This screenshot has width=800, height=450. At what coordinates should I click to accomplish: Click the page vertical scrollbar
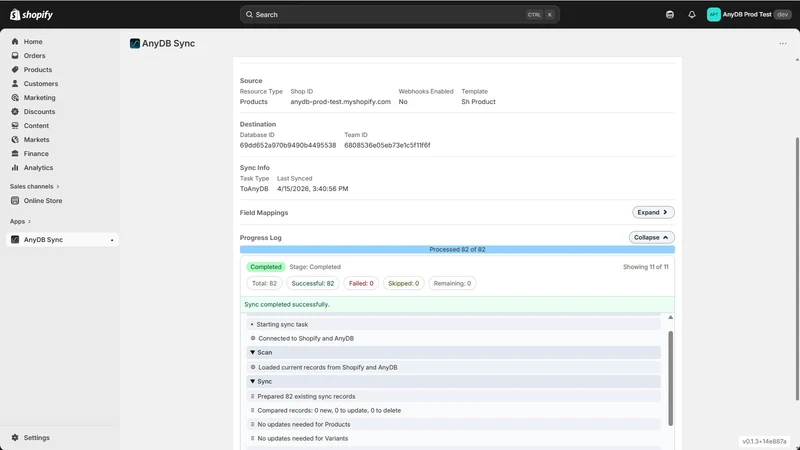(x=797, y=268)
